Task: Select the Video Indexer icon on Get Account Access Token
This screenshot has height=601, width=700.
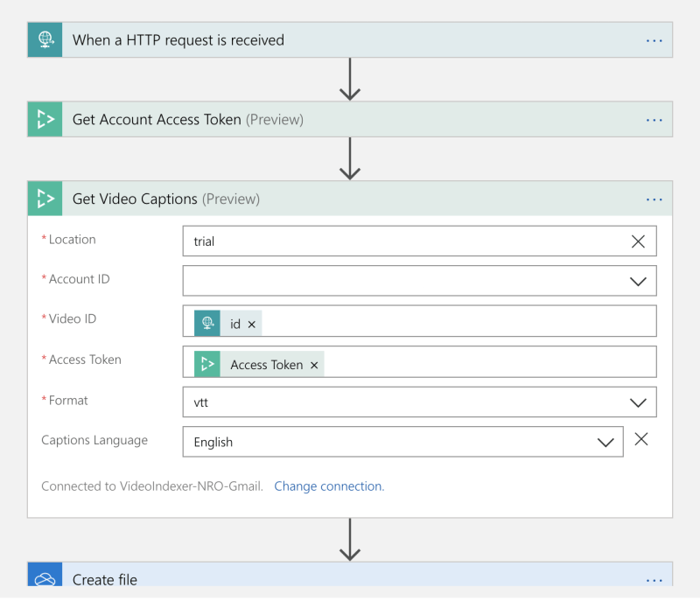Action: point(44,119)
